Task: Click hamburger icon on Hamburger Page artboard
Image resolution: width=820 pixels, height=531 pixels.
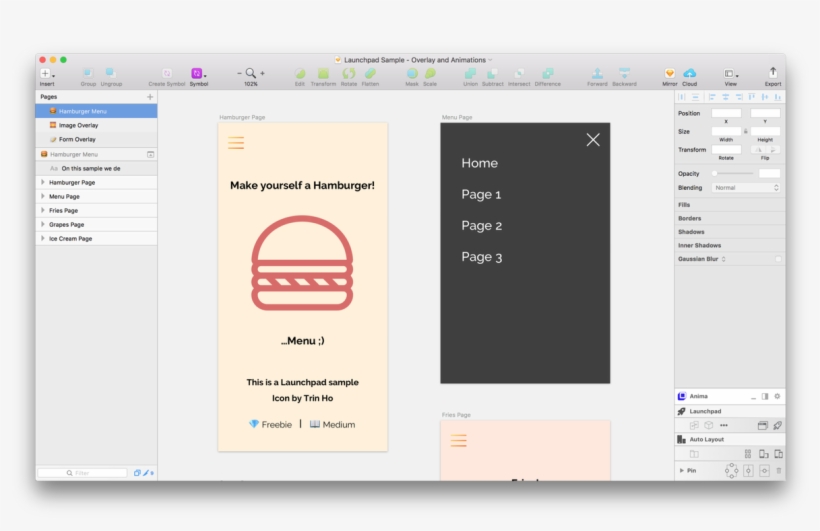Action: tap(236, 143)
